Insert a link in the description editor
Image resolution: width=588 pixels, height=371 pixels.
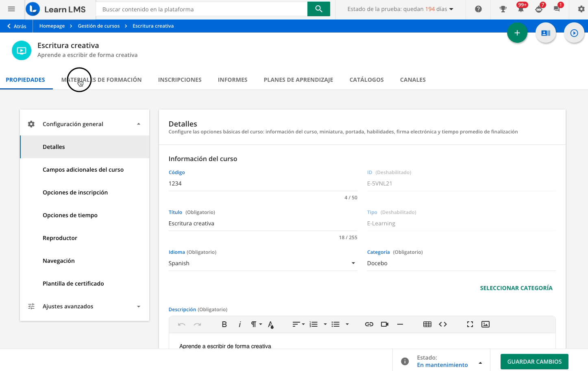[x=369, y=324]
